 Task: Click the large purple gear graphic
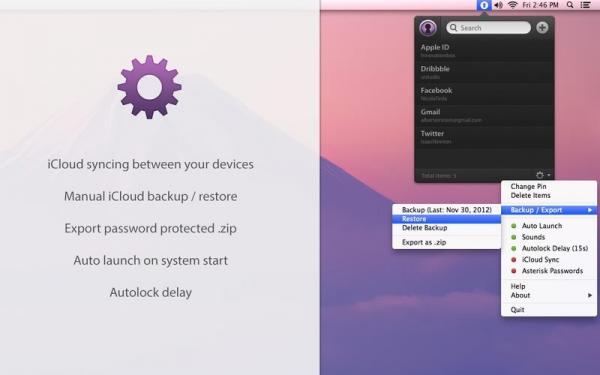[149, 87]
